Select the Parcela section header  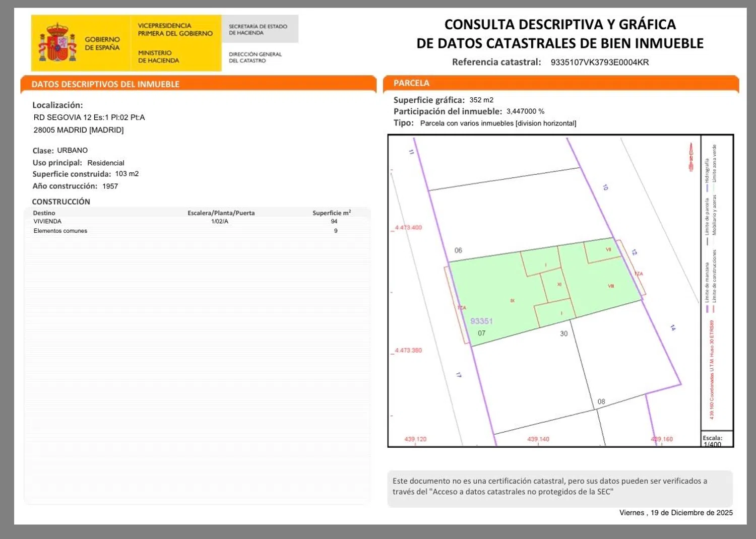(x=411, y=83)
